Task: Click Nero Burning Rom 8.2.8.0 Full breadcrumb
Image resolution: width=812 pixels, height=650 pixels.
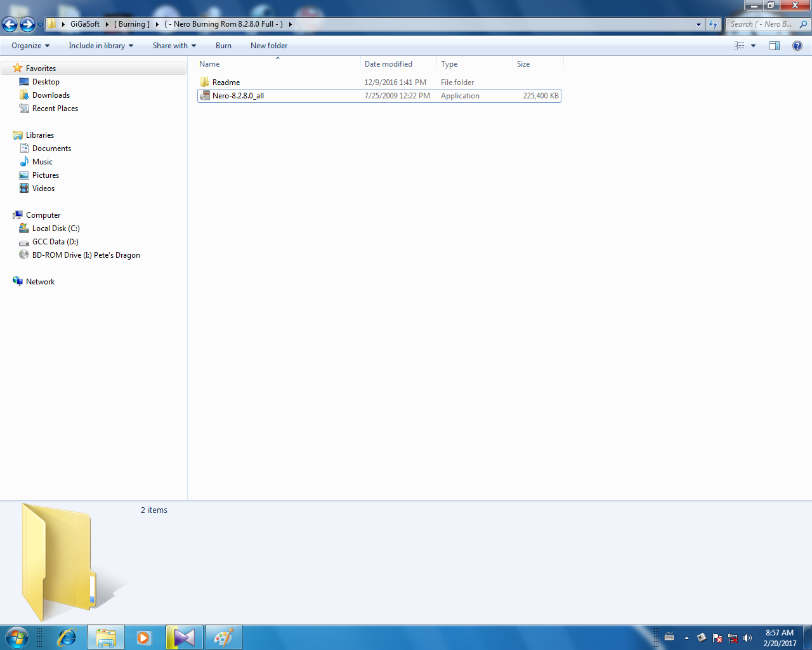Action: [223, 24]
